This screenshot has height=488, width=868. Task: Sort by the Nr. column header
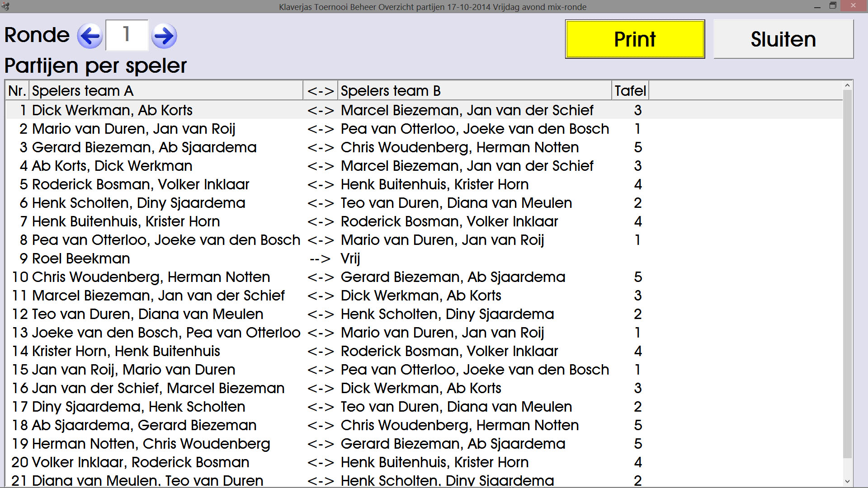point(17,91)
